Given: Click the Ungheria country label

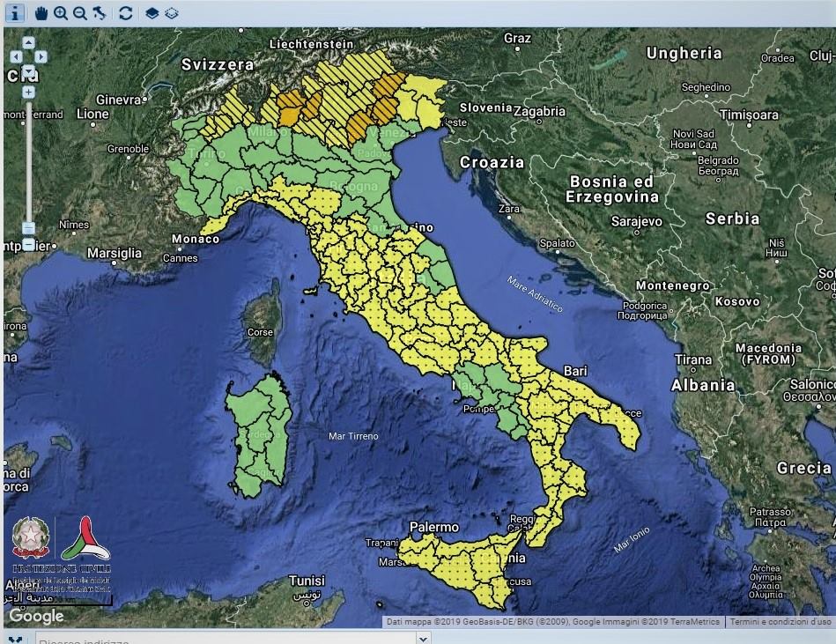Looking at the screenshot, I should (684, 54).
